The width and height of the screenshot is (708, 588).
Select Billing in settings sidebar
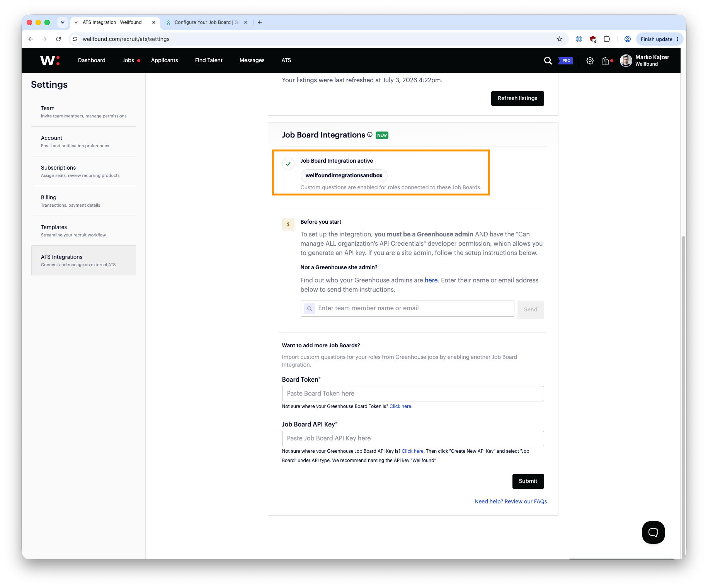pos(83,201)
